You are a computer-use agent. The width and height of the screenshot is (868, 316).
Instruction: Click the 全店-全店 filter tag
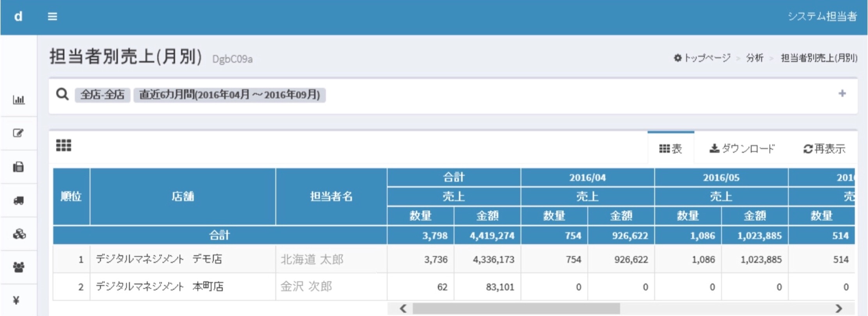(102, 95)
